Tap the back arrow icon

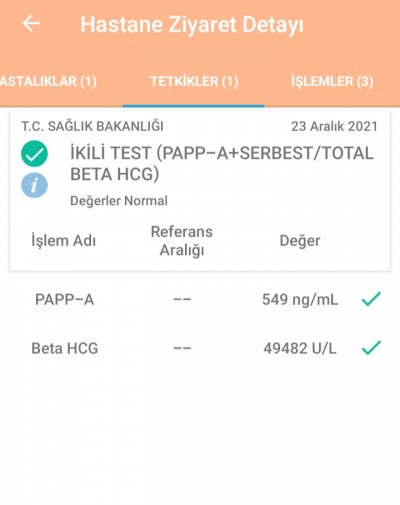[x=31, y=23]
